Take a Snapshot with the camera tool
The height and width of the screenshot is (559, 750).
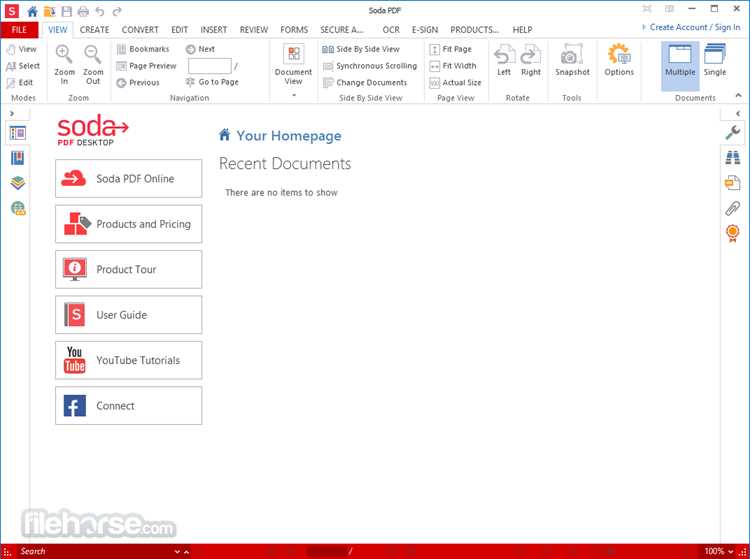tap(572, 60)
